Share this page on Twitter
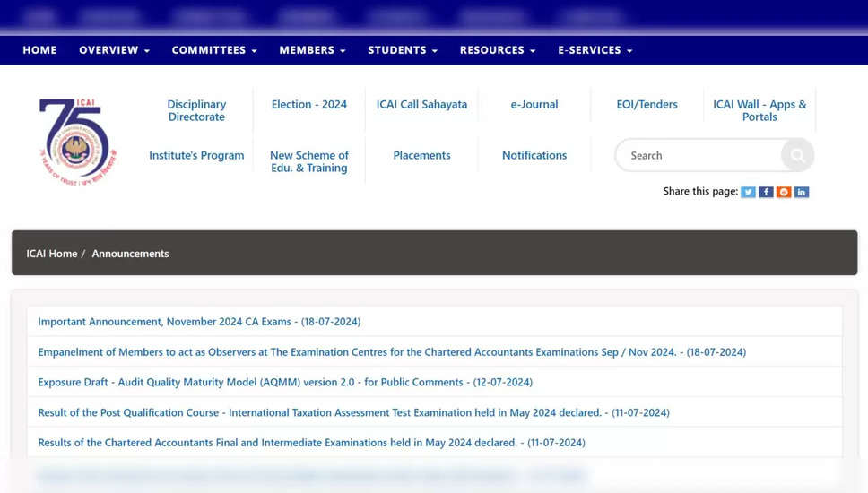This screenshot has height=493, width=868. point(748,192)
